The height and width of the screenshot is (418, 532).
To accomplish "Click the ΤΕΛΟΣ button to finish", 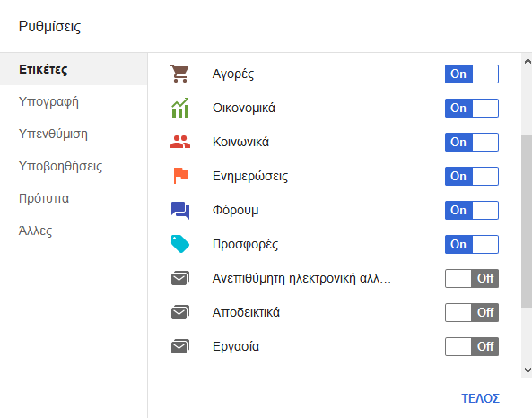I will pyautogui.click(x=481, y=398).
